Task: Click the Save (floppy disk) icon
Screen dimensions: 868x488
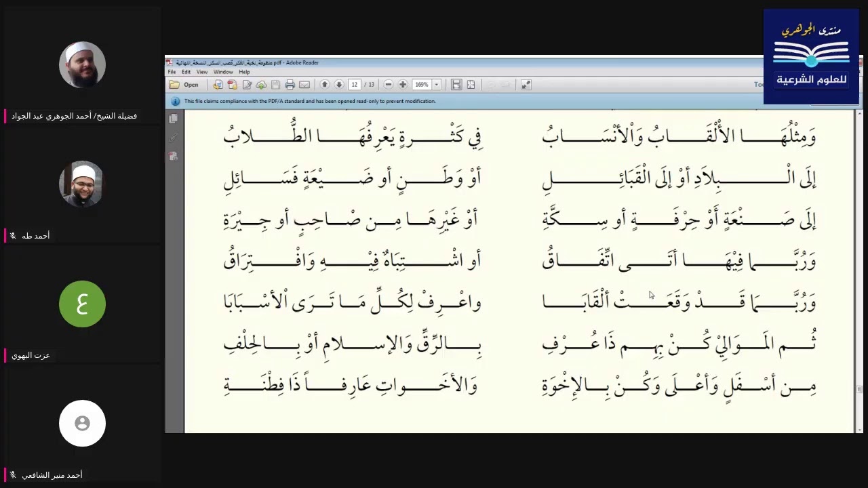Action: (x=275, y=85)
